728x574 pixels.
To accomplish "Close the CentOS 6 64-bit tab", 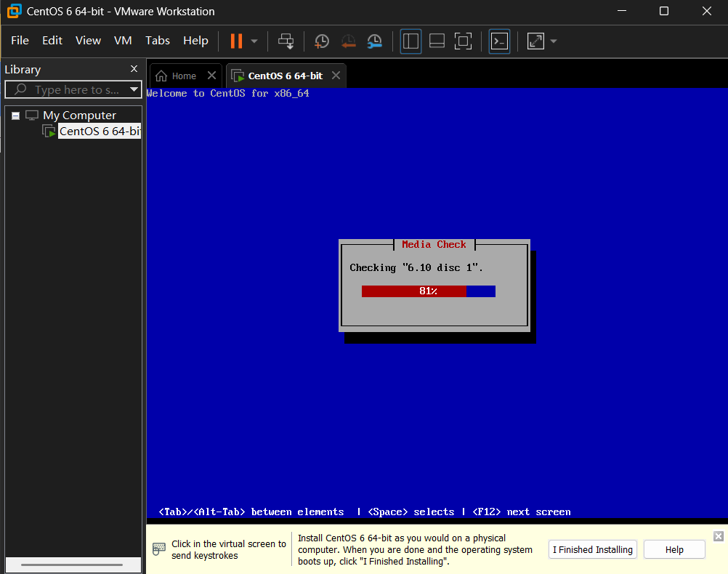I will coord(336,76).
